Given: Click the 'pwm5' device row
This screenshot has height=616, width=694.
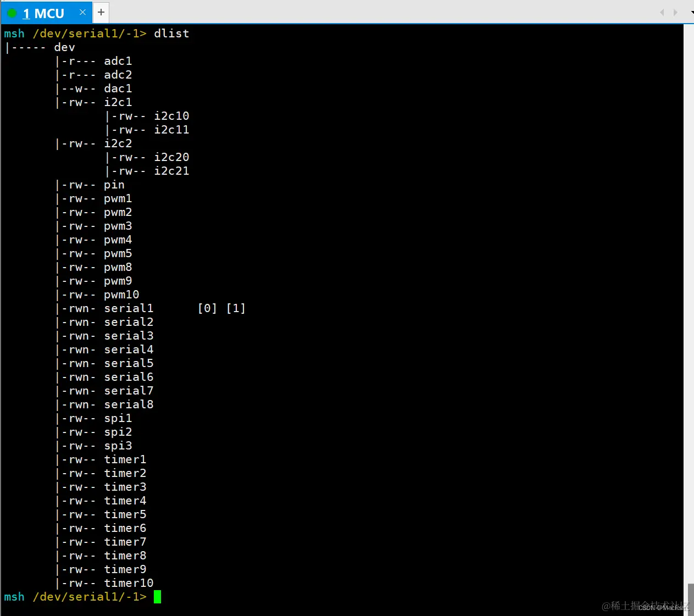Looking at the screenshot, I should [x=94, y=253].
